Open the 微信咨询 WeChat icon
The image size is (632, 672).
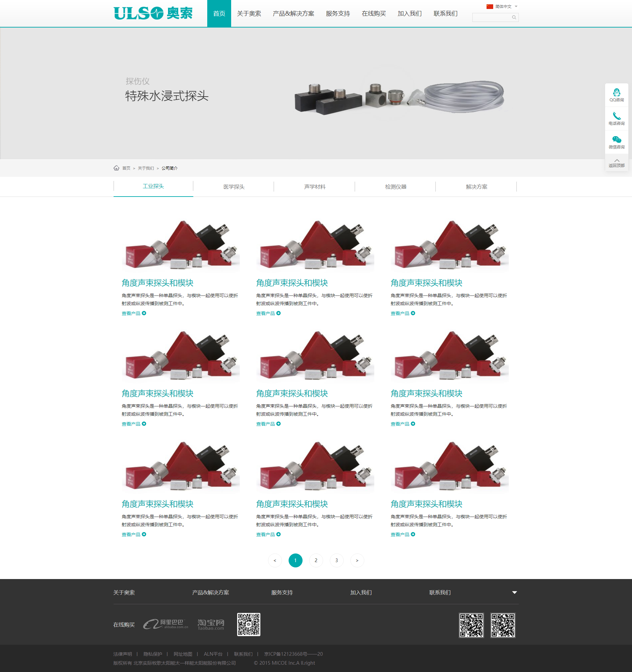click(616, 139)
